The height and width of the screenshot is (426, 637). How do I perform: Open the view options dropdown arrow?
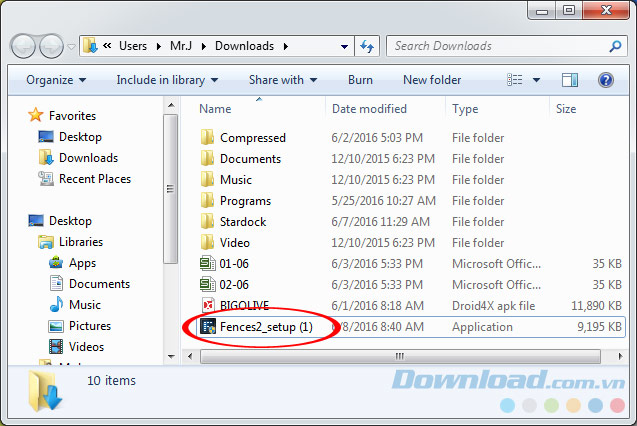[x=536, y=80]
